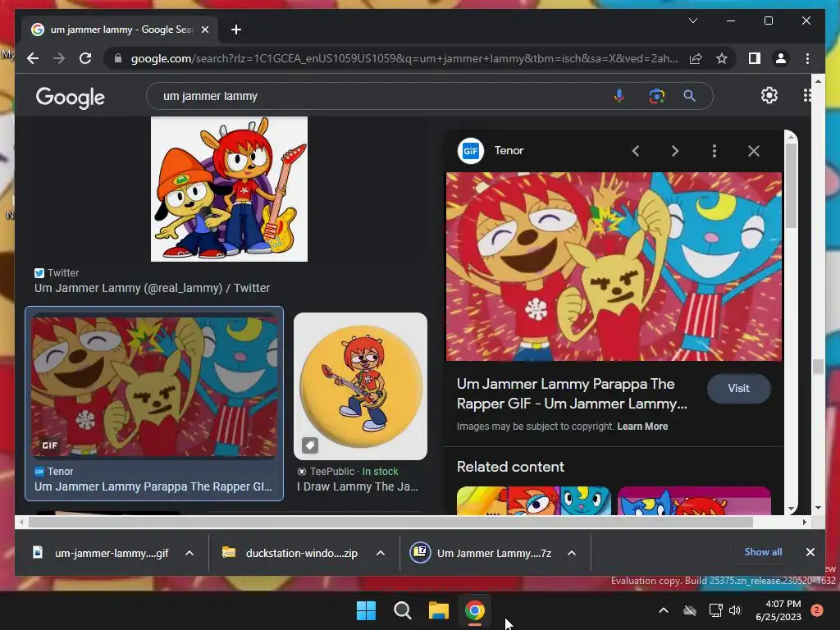Search by image with Google Lens
Image resolution: width=840 pixels, height=630 pixels.
pos(657,96)
